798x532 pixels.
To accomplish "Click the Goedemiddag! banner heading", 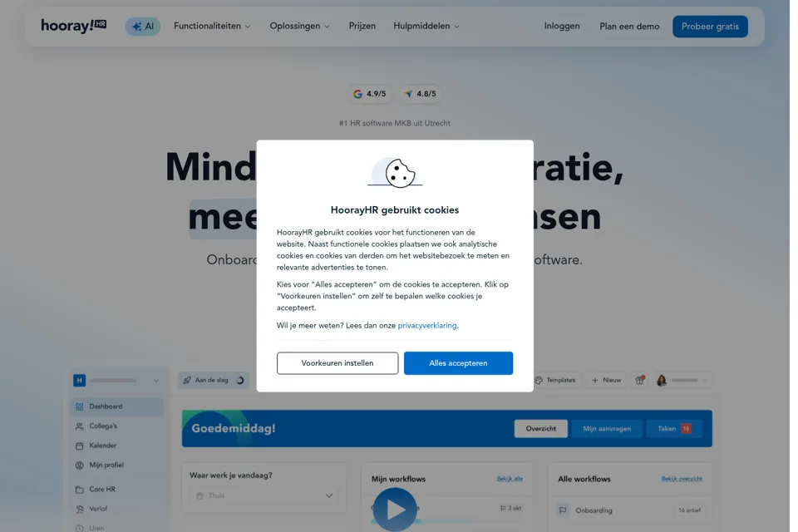I will click(234, 429).
